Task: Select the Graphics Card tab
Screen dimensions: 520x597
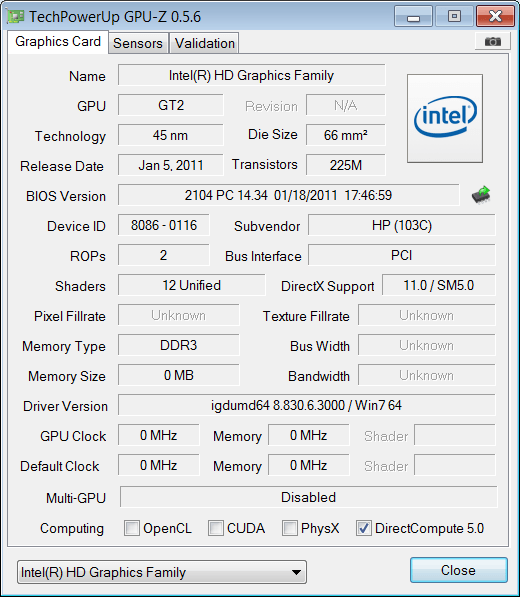Action: coord(58,42)
